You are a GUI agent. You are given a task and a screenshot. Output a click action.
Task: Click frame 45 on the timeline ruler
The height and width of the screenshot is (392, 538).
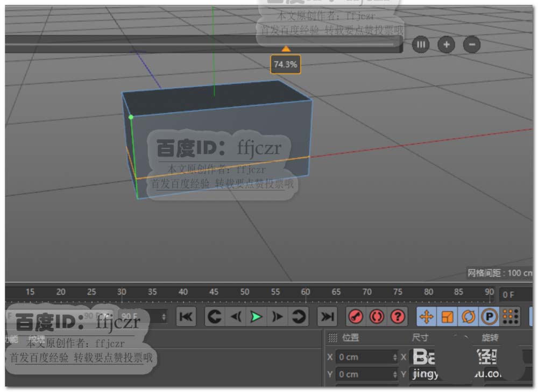click(214, 292)
